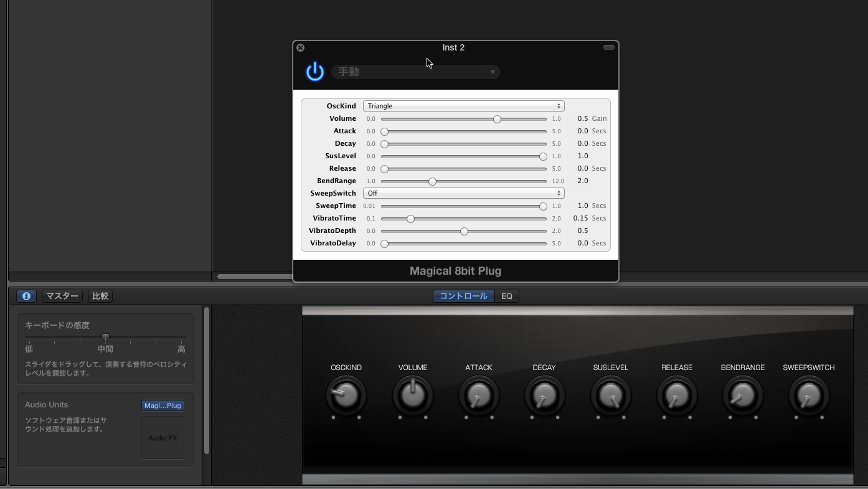Screen dimensions: 868x489
Task: Click the VibratoDepth slider handle
Action: [464, 231]
